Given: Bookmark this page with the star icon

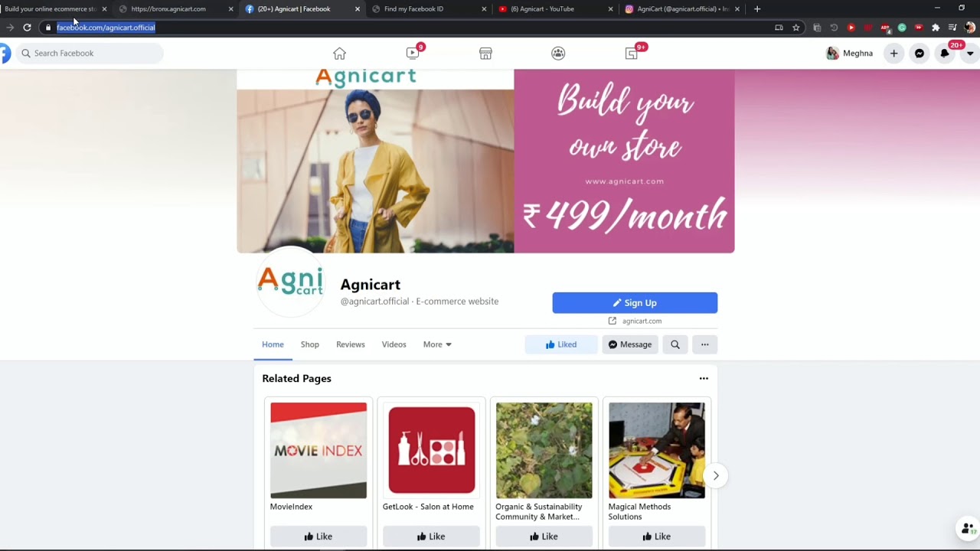Looking at the screenshot, I should pos(796,28).
